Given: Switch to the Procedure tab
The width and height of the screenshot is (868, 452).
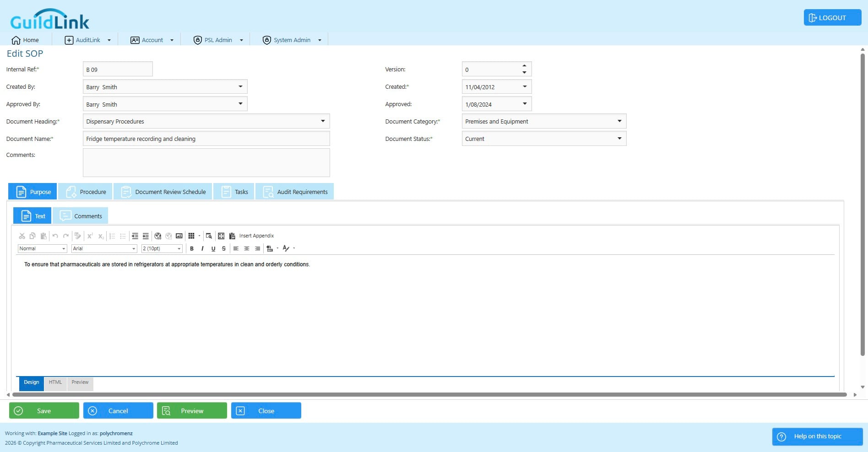Looking at the screenshot, I should 86,192.
